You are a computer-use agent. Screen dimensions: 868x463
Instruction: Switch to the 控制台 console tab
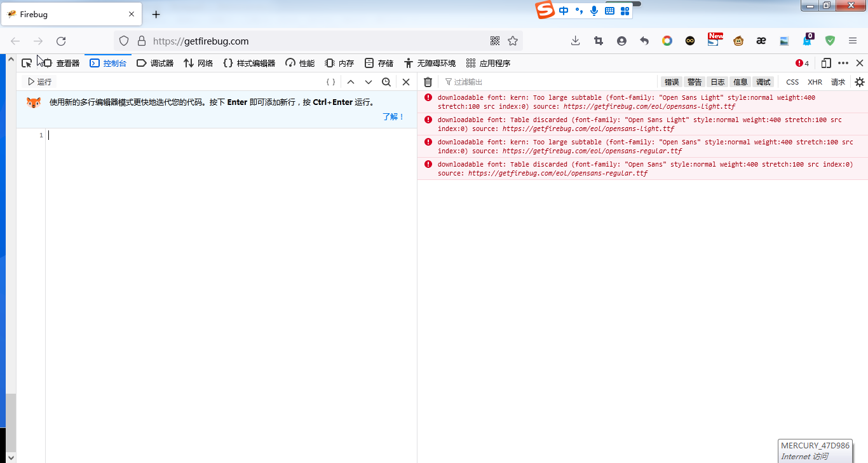coord(108,63)
